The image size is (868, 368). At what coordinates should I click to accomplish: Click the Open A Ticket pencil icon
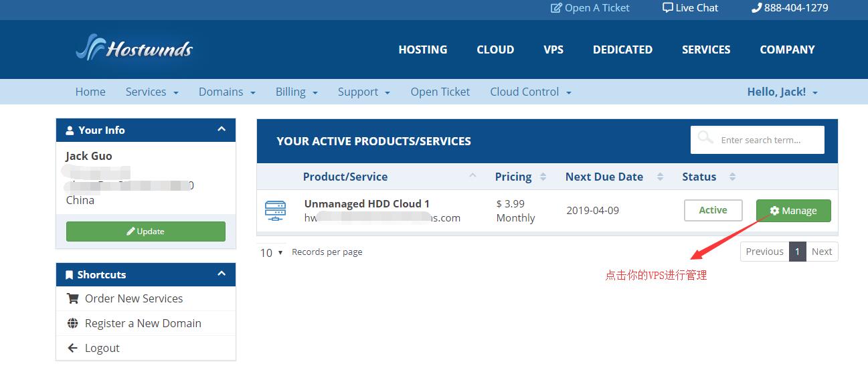tap(556, 8)
